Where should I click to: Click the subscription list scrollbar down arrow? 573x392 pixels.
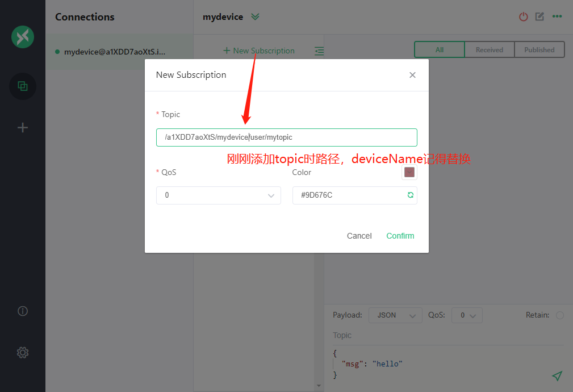pos(319,386)
